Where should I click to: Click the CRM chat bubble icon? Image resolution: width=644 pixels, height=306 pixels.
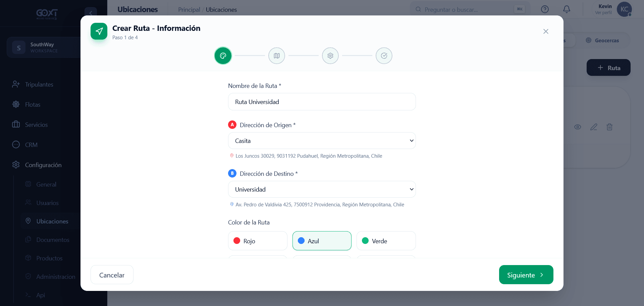[16, 145]
